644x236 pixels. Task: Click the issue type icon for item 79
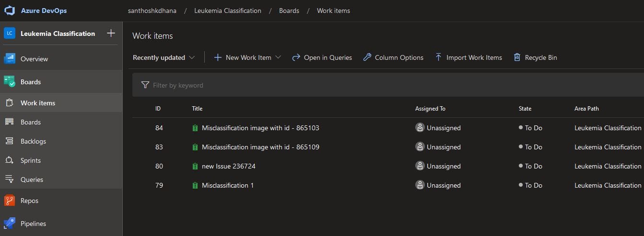(195, 185)
